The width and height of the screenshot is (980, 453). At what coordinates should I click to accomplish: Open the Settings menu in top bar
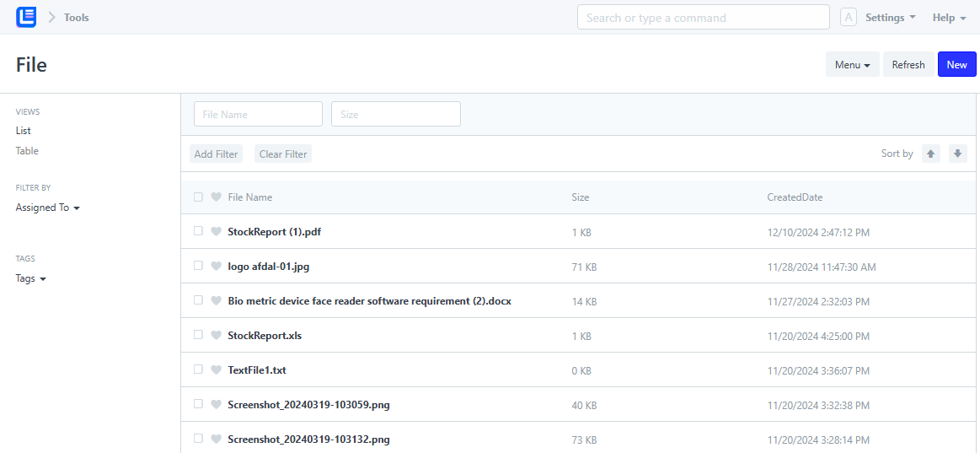coord(891,18)
